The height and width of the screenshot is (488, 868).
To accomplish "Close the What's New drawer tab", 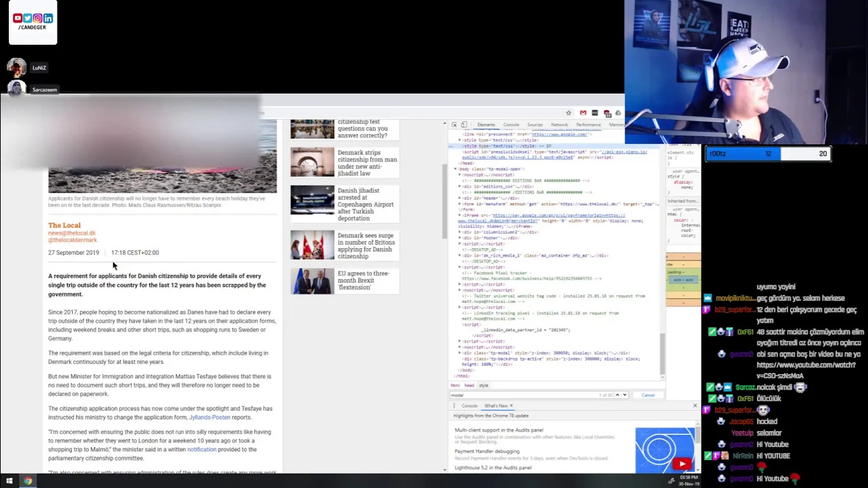I will coord(511,405).
